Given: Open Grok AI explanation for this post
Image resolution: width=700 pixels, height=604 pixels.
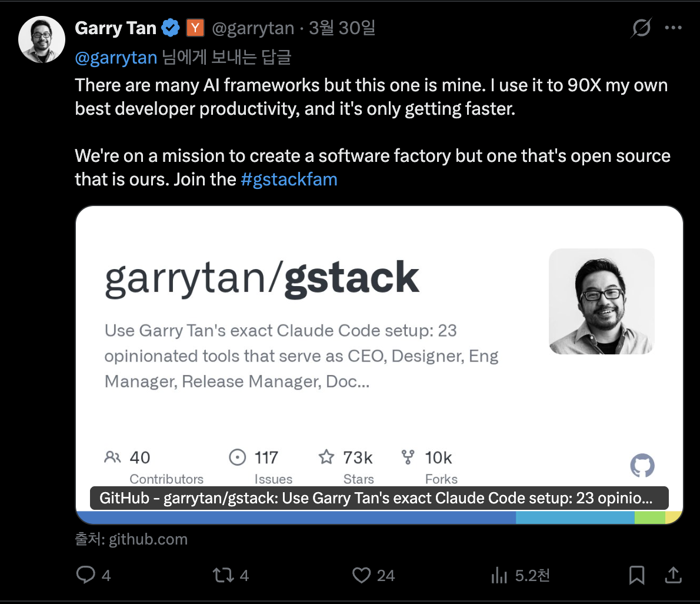Looking at the screenshot, I should click(641, 28).
